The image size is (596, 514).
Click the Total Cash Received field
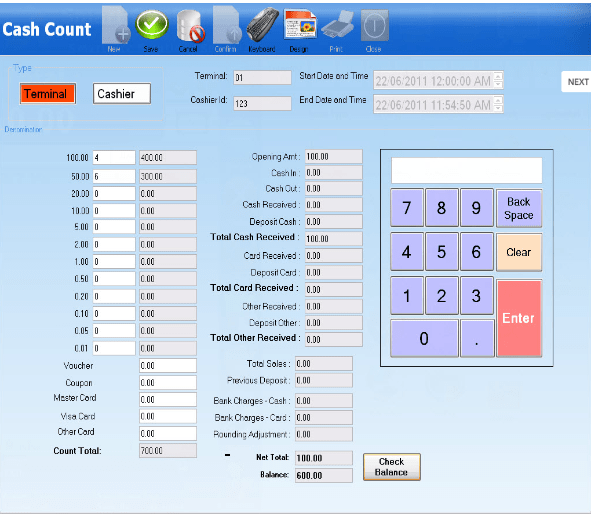point(334,238)
